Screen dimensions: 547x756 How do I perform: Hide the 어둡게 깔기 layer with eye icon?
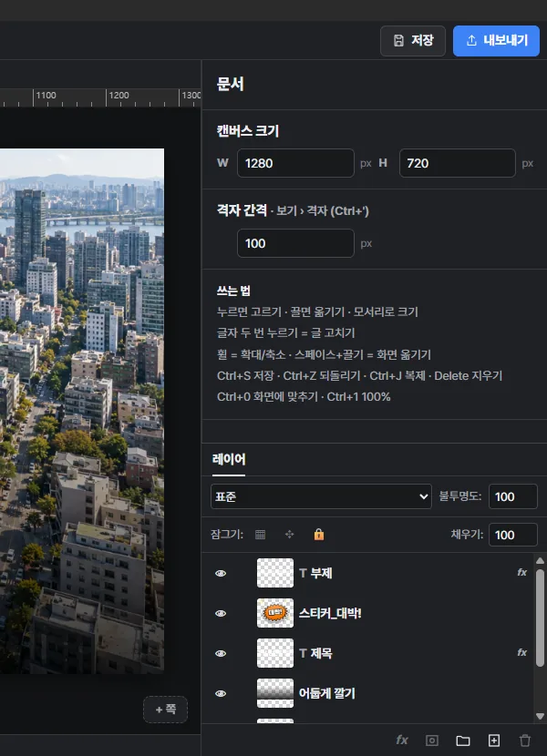[x=221, y=693]
